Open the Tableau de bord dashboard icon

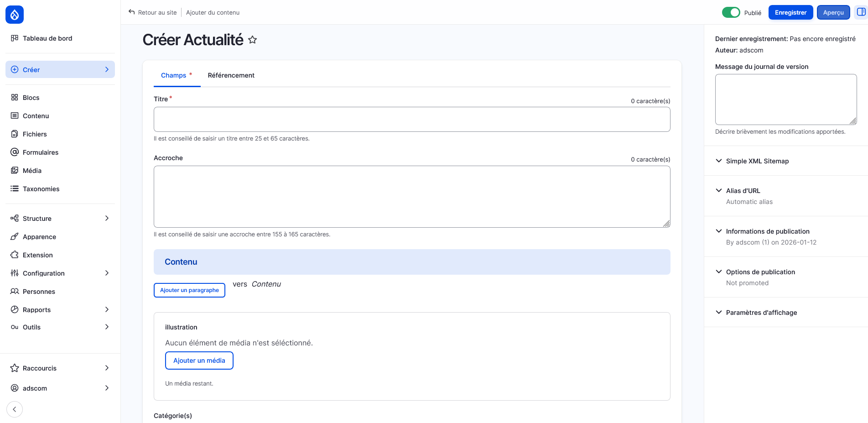tap(15, 38)
